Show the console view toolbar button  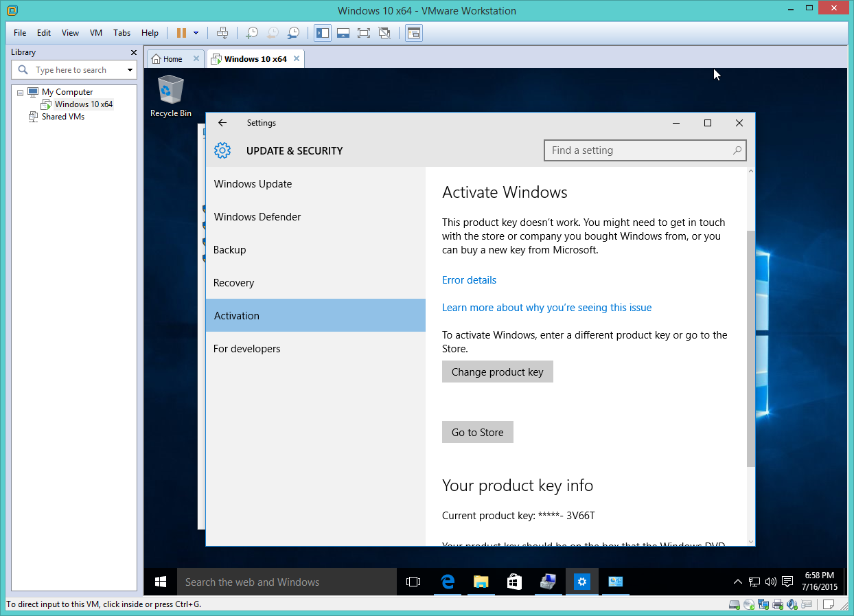click(413, 33)
